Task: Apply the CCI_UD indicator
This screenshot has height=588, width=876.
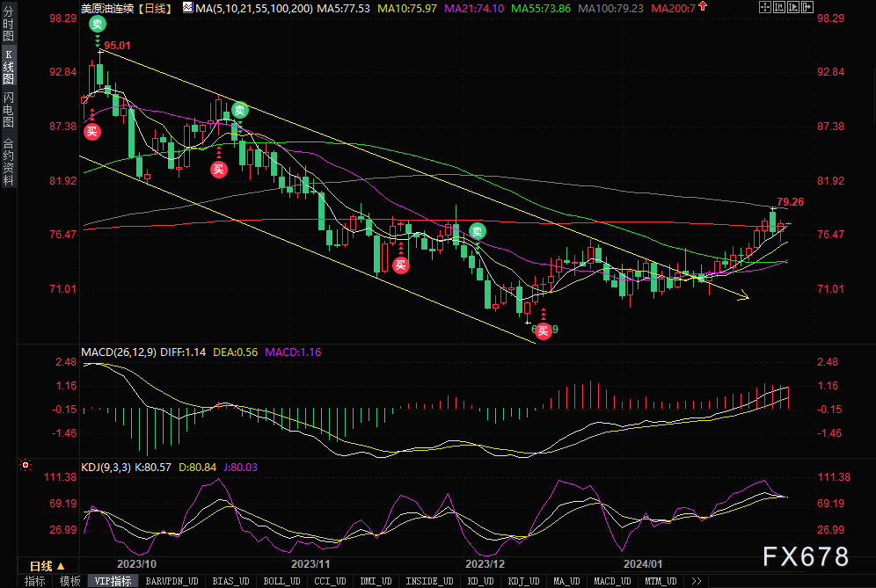Action: [x=330, y=581]
